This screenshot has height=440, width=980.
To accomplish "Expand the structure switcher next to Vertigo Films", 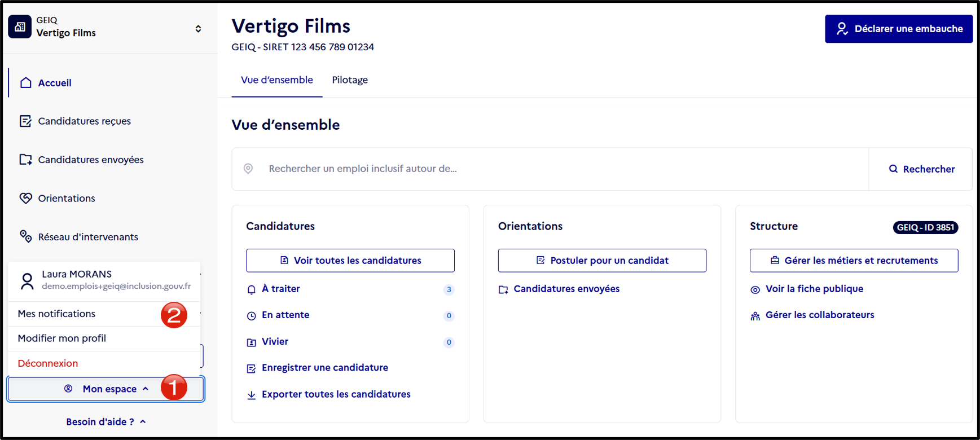I will (198, 29).
